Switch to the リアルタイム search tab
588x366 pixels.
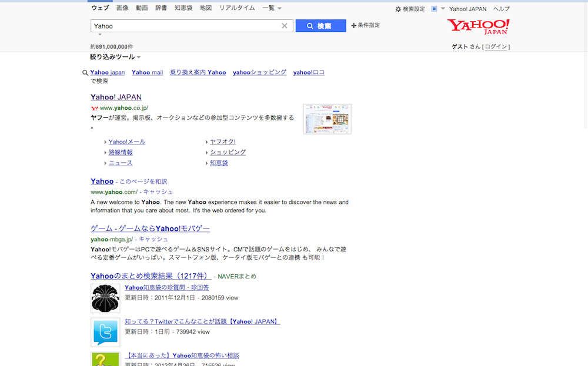pos(237,8)
